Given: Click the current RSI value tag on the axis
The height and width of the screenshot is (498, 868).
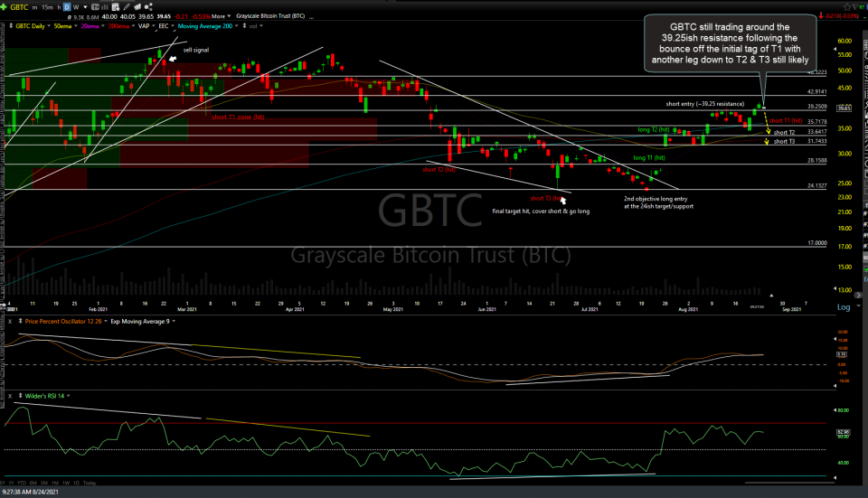Looking at the screenshot, I should point(843,432).
